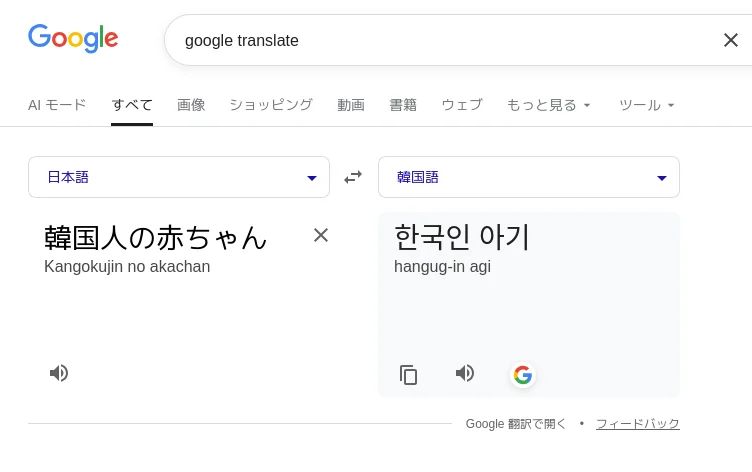Click the search field containing google translate

(440, 40)
